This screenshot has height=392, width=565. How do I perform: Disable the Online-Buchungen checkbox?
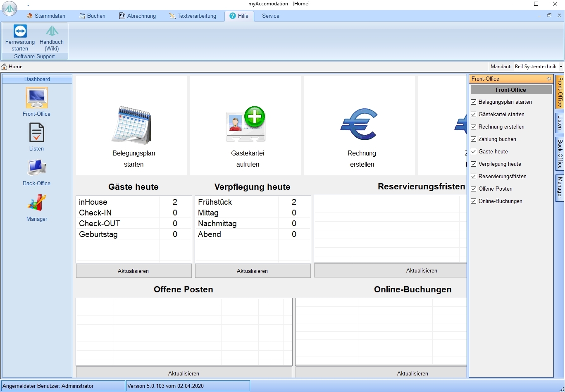474,201
